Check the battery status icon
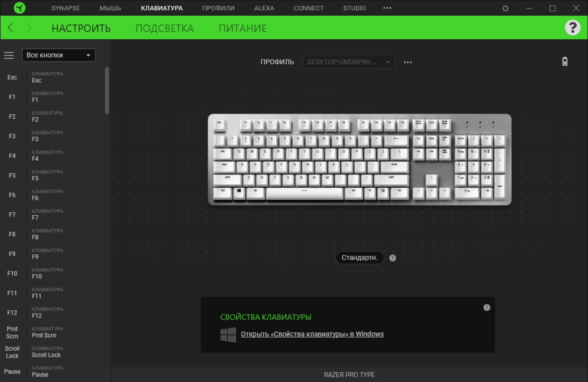This screenshot has width=588, height=382. 565,62
